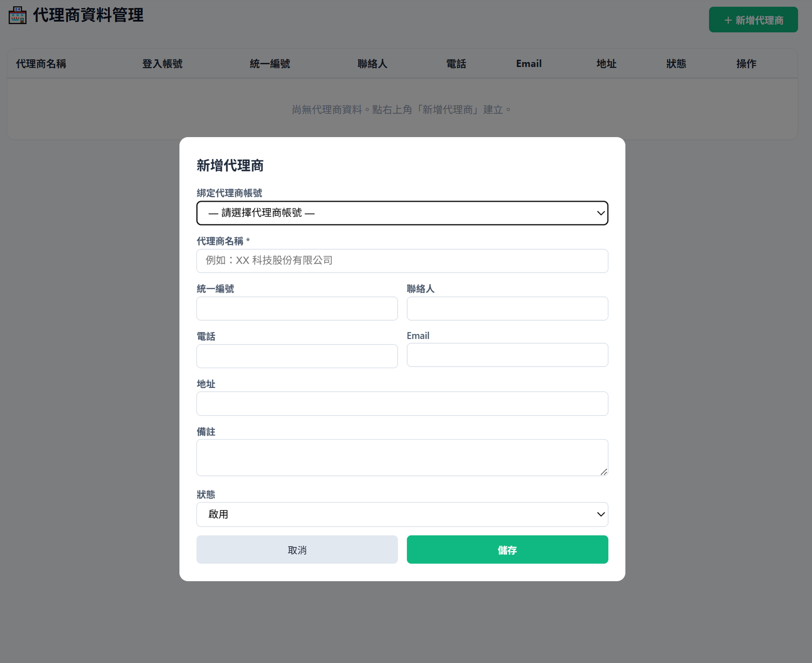Click the 代理商名稱 input field
This screenshot has height=663, width=812.
(x=402, y=261)
